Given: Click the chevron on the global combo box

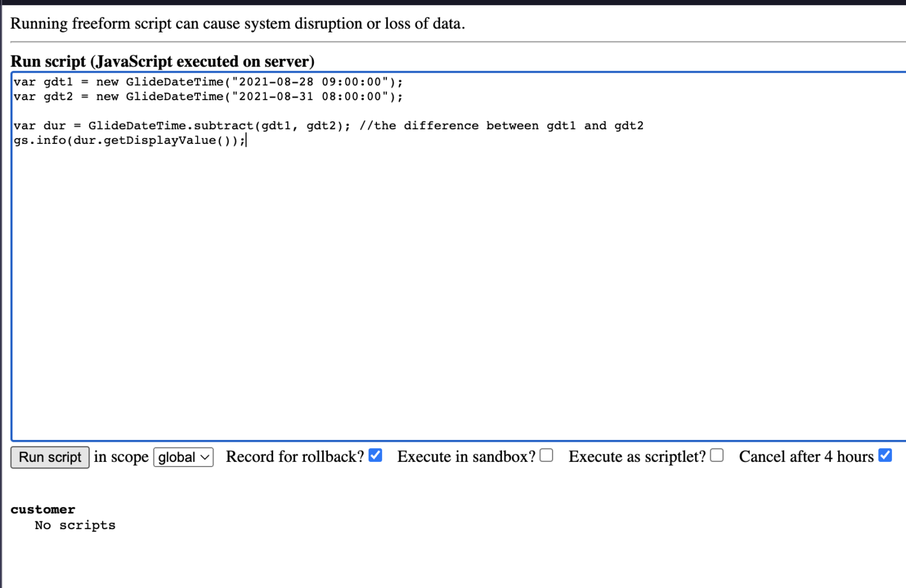Looking at the screenshot, I should 203,457.
